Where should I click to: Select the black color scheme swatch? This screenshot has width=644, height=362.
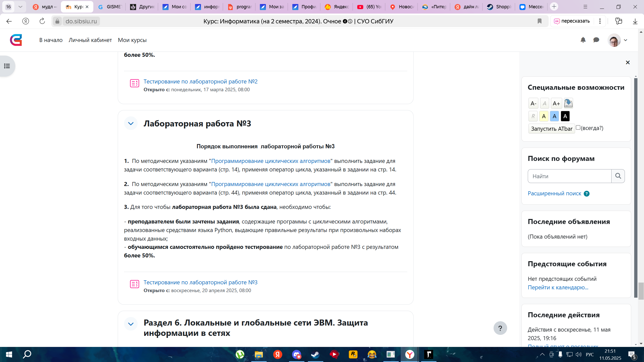(565, 116)
